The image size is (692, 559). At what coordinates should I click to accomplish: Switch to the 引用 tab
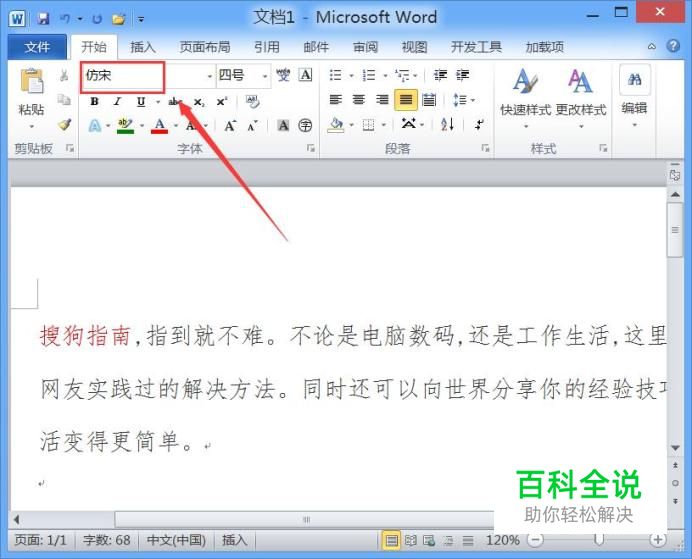(267, 46)
